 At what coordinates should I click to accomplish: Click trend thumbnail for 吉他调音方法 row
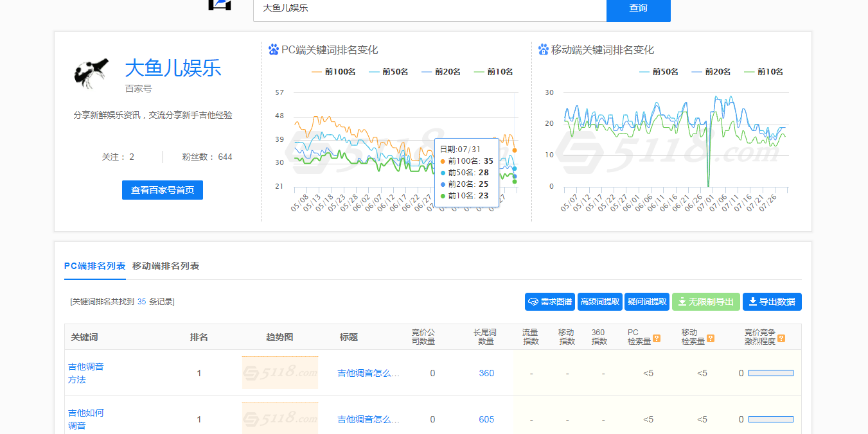click(x=280, y=372)
